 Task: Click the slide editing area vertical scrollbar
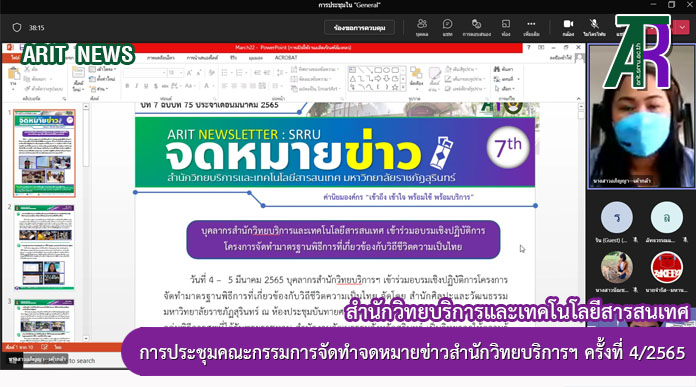tap(581, 222)
